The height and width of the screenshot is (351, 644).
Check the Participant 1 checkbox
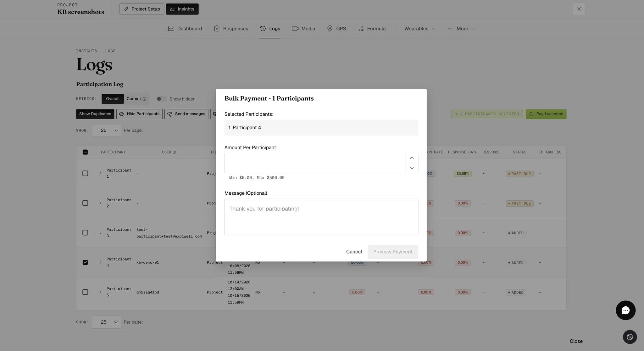[85, 174]
